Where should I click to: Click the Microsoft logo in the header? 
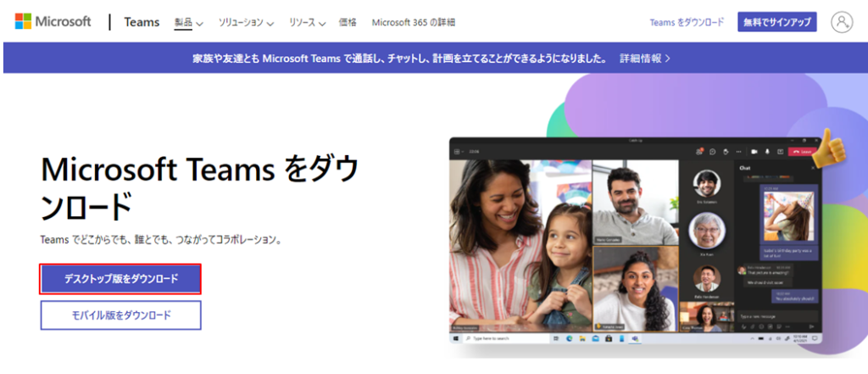[x=53, y=21]
